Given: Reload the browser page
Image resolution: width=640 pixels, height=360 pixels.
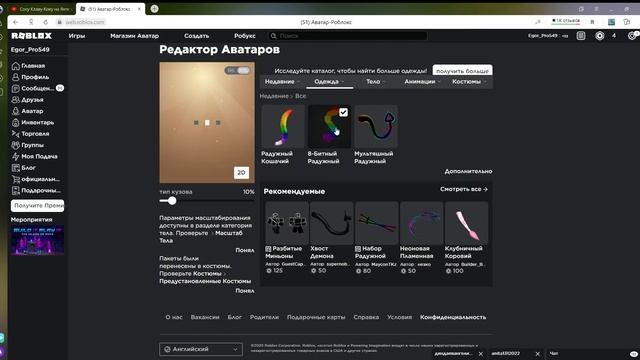Looking at the screenshot, I should pyautogui.click(x=46, y=22).
